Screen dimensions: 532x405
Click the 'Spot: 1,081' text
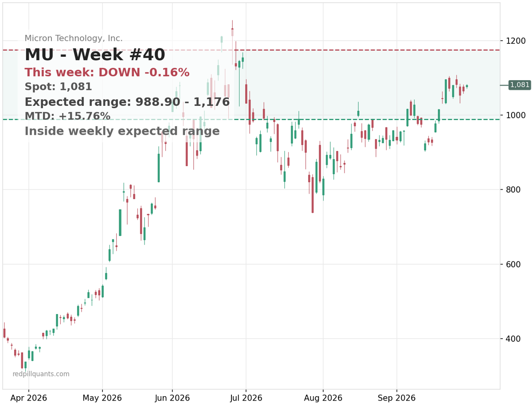point(58,87)
